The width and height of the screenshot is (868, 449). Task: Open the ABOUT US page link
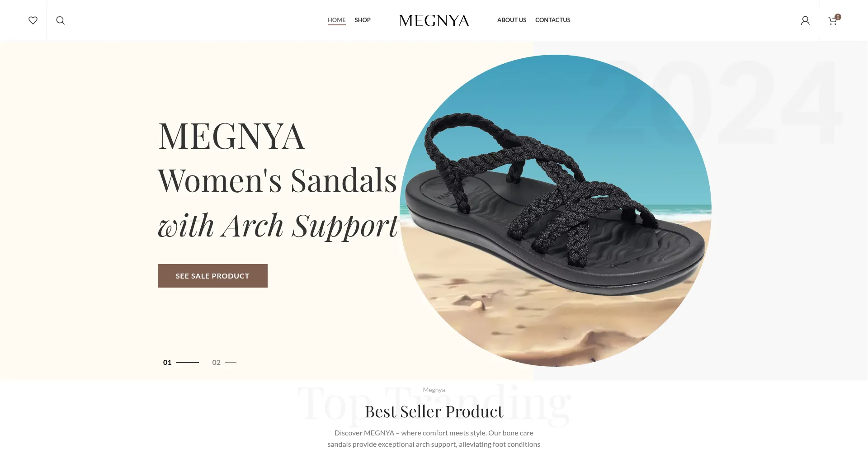click(512, 20)
